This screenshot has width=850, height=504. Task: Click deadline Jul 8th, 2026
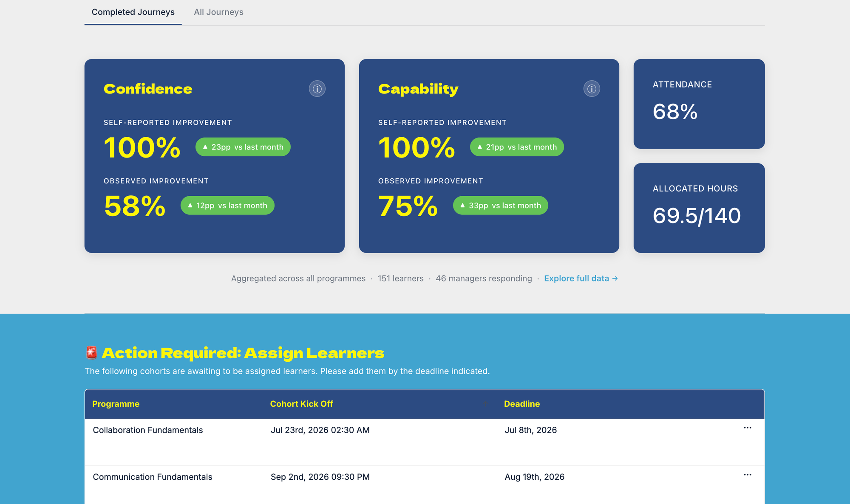pyautogui.click(x=531, y=430)
